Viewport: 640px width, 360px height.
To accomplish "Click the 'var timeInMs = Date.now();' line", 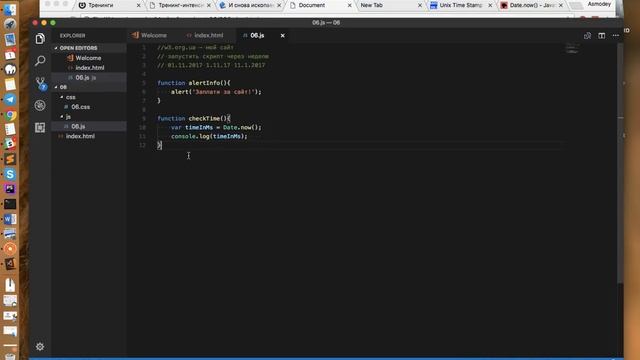I will pyautogui.click(x=216, y=127).
